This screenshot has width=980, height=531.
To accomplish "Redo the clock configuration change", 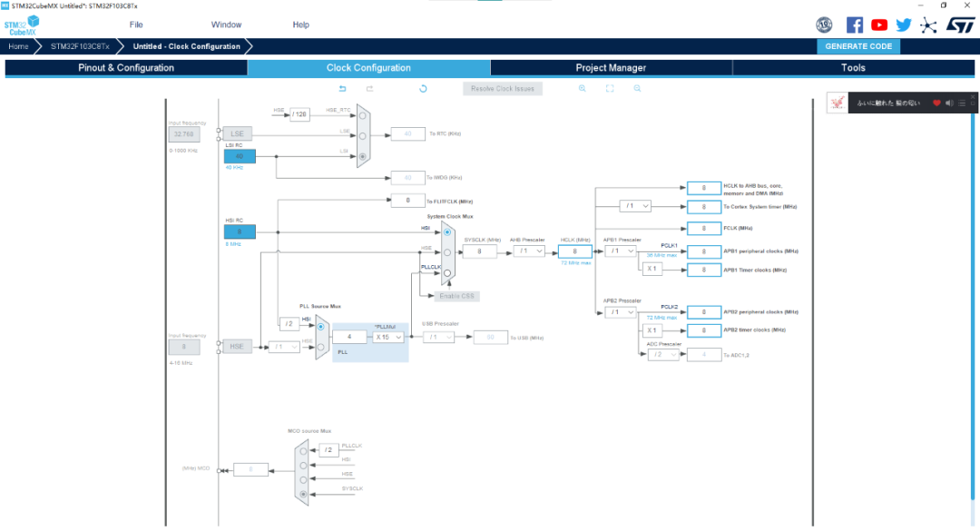I will point(369,89).
